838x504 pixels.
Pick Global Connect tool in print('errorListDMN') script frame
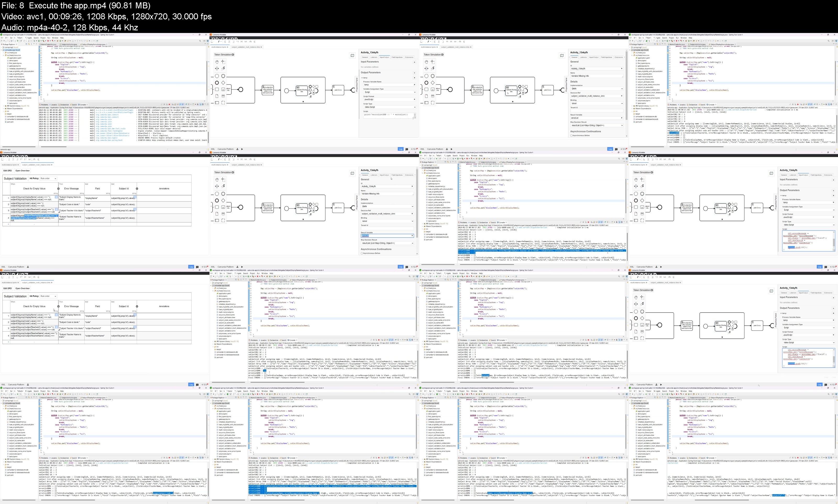[223, 68]
